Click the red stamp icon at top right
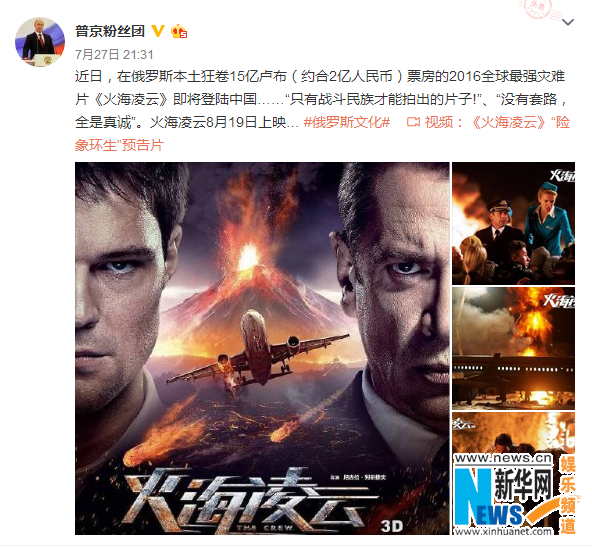Viewport: 592px width, 547px height. [x=538, y=8]
